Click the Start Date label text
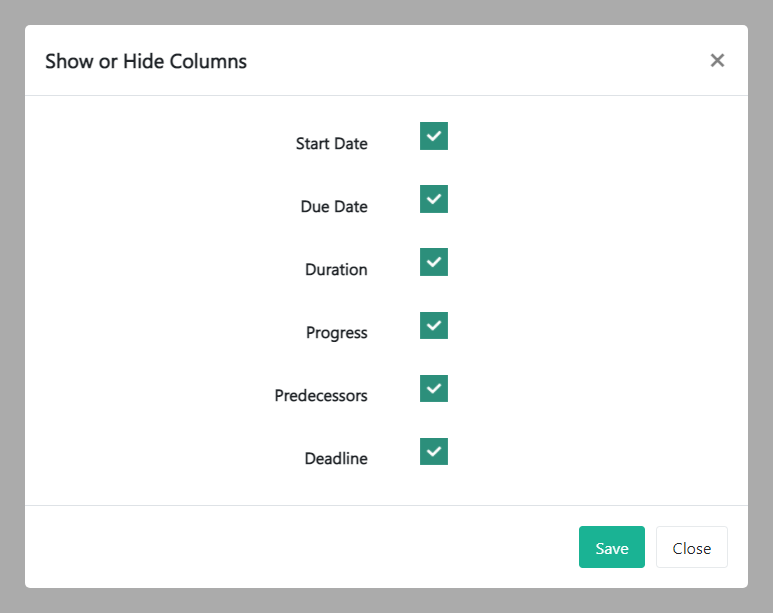The image size is (773, 613). pyautogui.click(x=331, y=144)
